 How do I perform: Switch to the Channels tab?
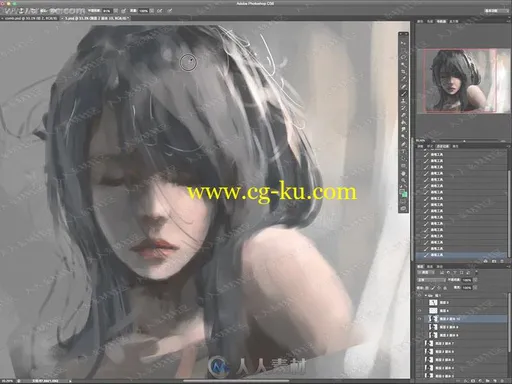pos(430,266)
